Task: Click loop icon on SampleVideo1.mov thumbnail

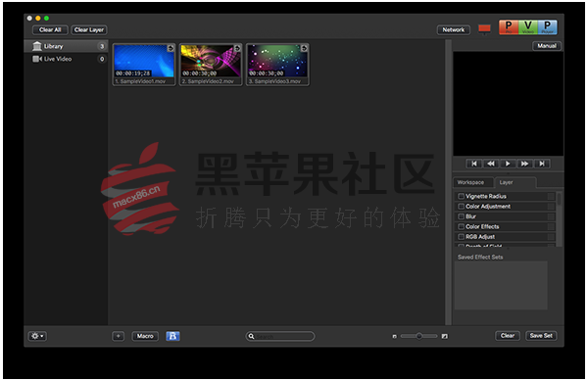Action: point(171,48)
